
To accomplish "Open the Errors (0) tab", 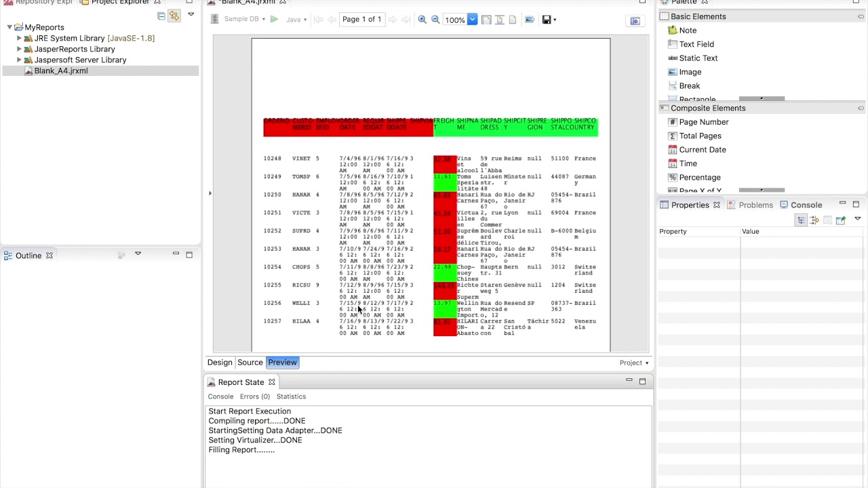I will pos(254,396).
